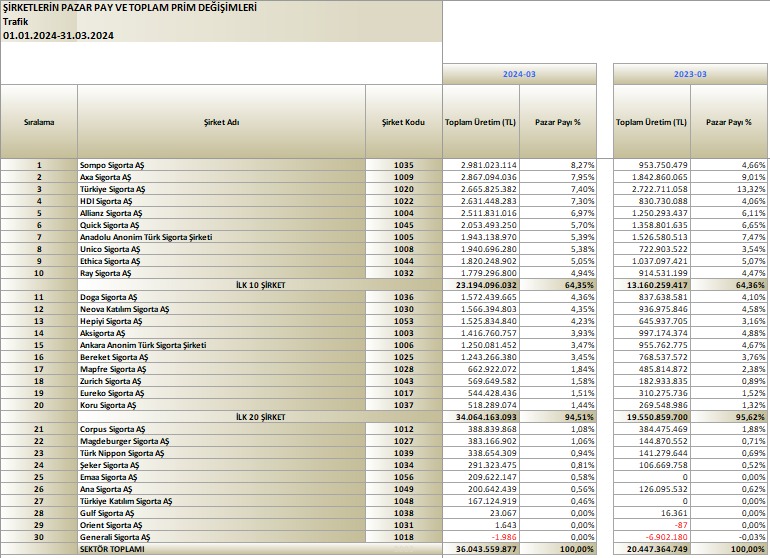Click Quick Sigorta AŞ entry
The height and width of the screenshot is (558, 770).
coord(221,225)
